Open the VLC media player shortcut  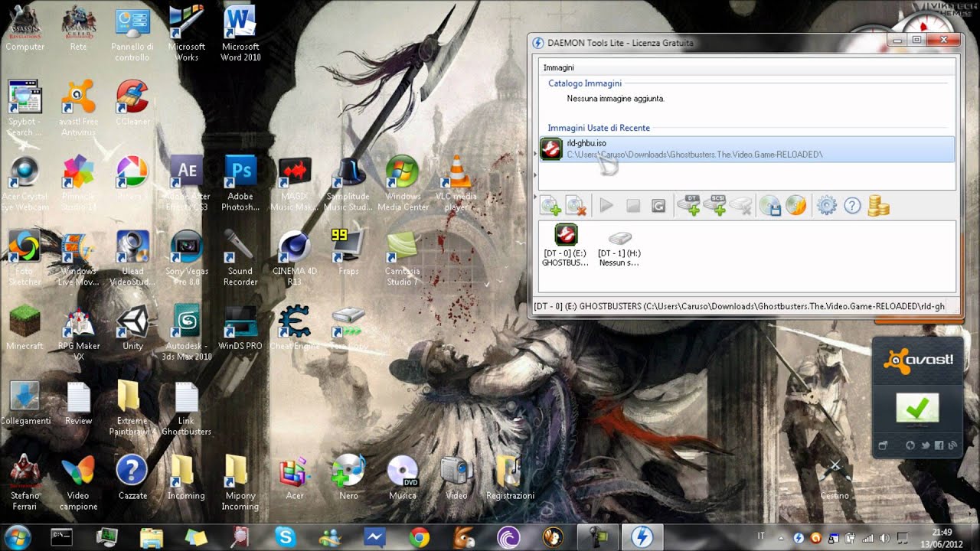tap(457, 184)
